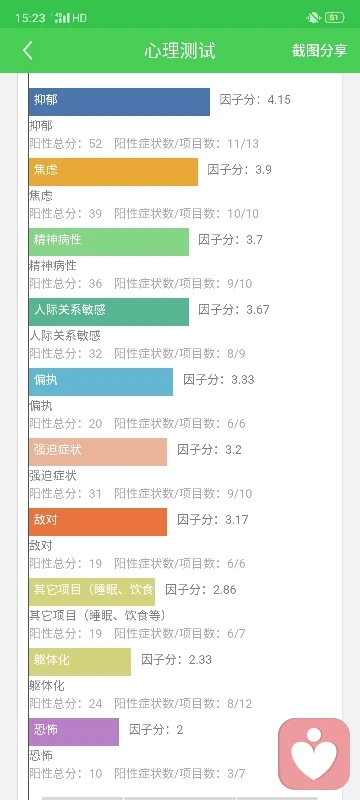Tap the 心理测试 page title
The width and height of the screenshot is (360, 800).
pos(180,51)
